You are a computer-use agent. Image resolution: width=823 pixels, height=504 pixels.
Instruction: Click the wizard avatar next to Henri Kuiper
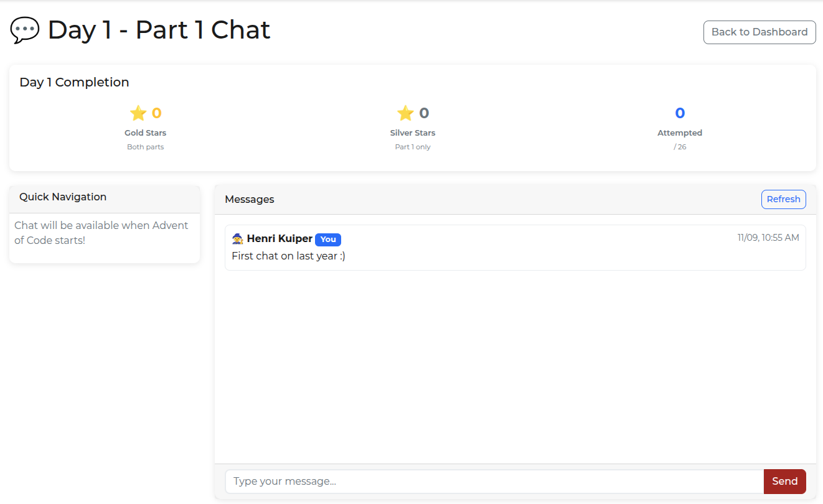click(238, 239)
